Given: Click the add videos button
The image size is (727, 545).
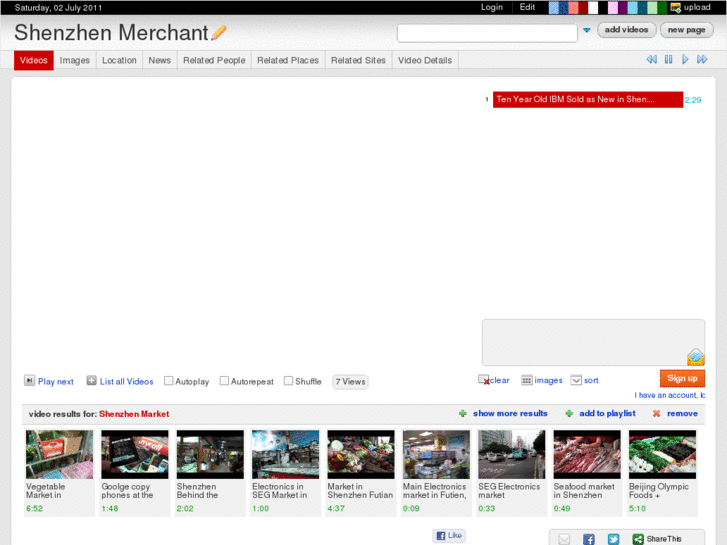Looking at the screenshot, I should [x=626, y=30].
